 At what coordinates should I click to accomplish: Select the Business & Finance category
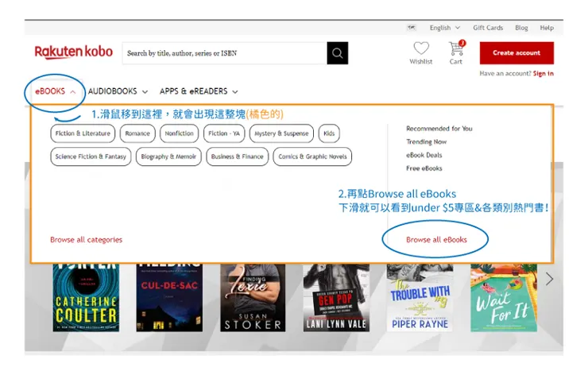pyautogui.click(x=237, y=157)
